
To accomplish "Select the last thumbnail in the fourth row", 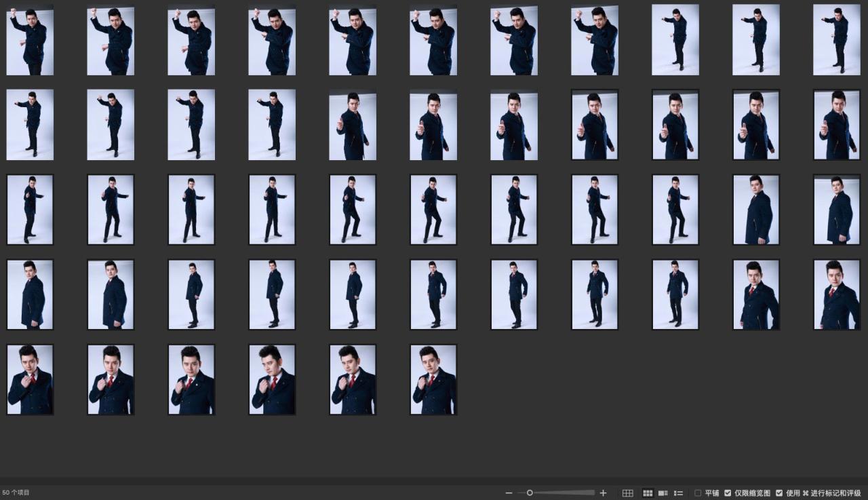I will pyautogui.click(x=836, y=294).
